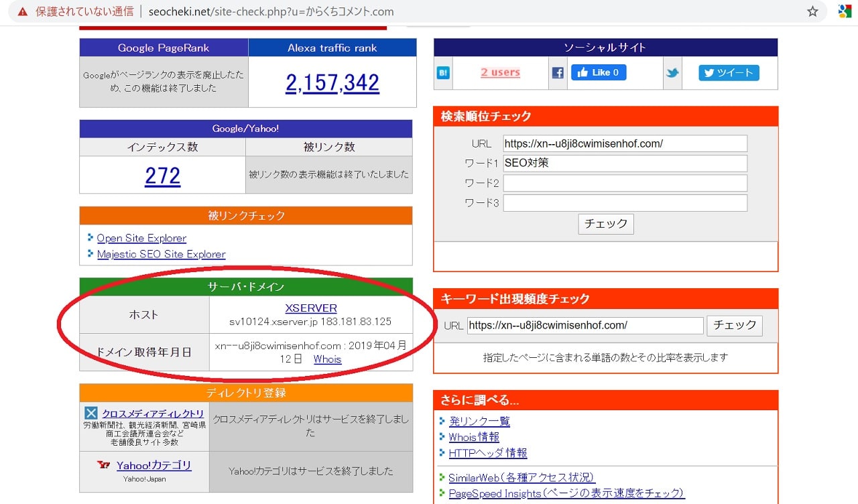Click the XSERVER host link
858x504 pixels.
click(310, 308)
